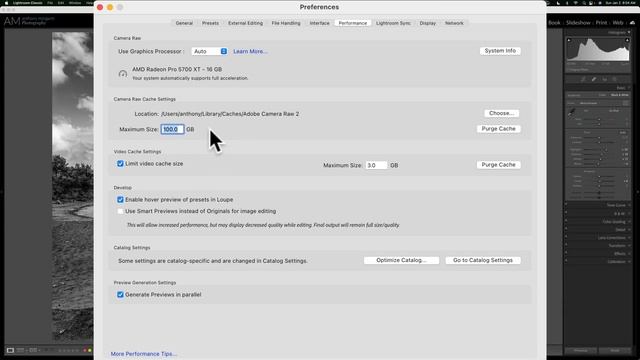Open the Use Graphics Processor dropdown
This screenshot has height=360, width=640.
click(x=209, y=51)
